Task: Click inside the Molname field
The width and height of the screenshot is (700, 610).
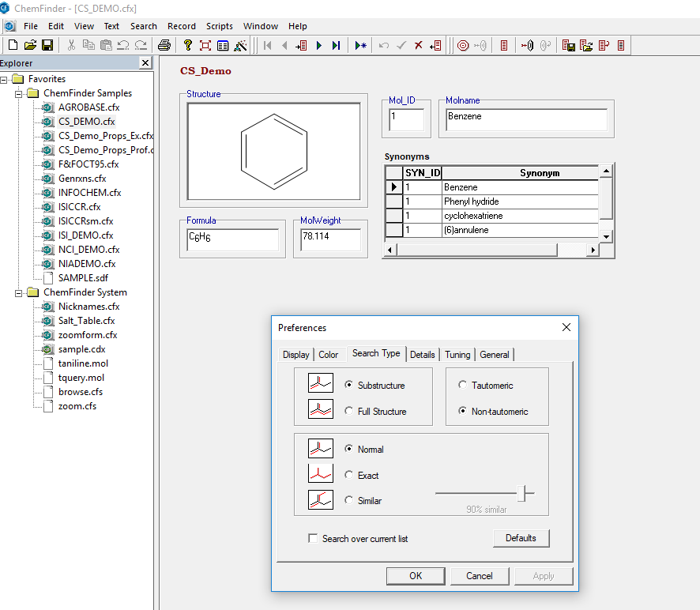Action: click(527, 119)
